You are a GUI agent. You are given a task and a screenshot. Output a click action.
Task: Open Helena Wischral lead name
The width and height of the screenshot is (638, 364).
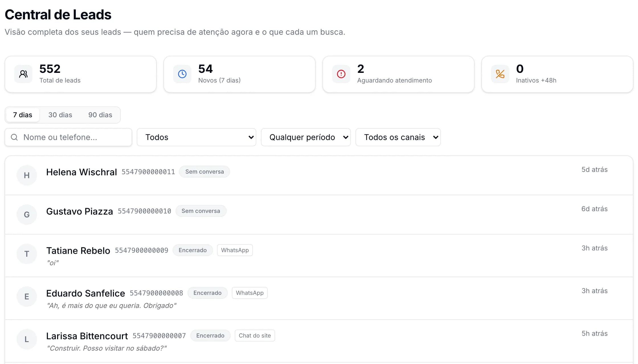(81, 172)
